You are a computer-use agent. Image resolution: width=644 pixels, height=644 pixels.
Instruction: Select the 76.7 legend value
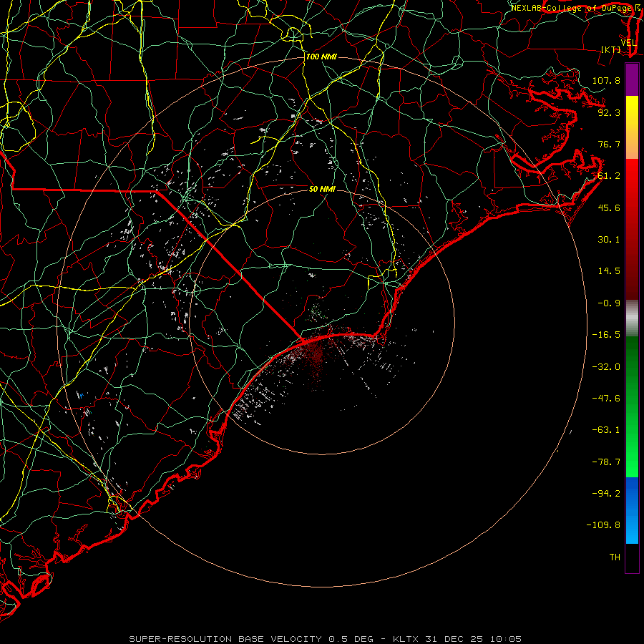tap(609, 144)
